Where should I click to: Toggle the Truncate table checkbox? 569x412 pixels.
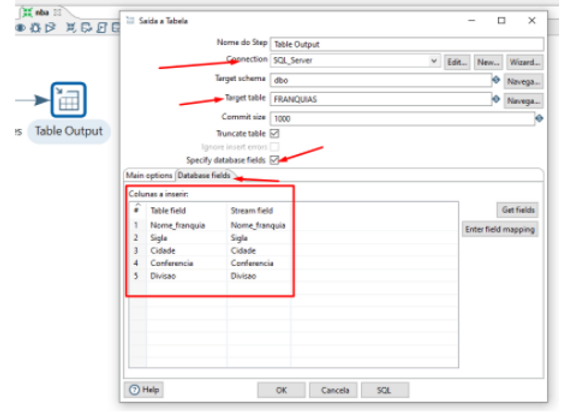click(x=275, y=134)
